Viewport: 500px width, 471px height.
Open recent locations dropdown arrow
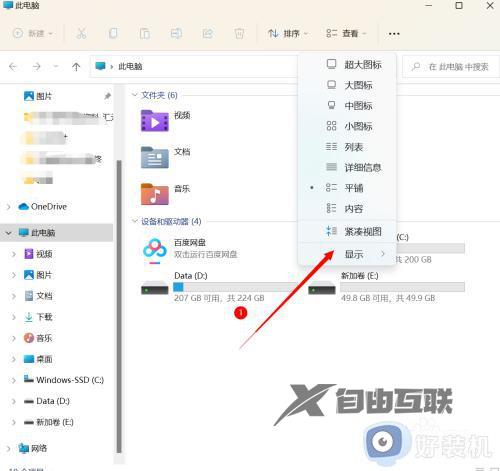[56, 66]
